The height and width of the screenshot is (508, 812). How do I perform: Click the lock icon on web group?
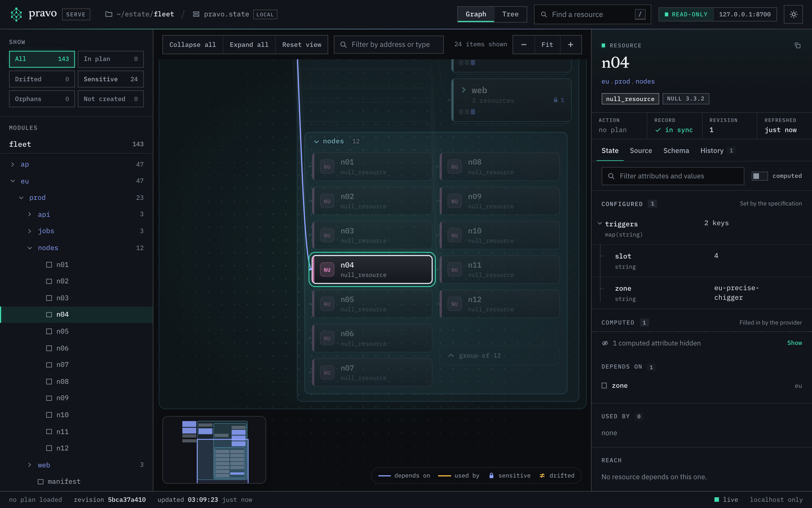tap(555, 100)
